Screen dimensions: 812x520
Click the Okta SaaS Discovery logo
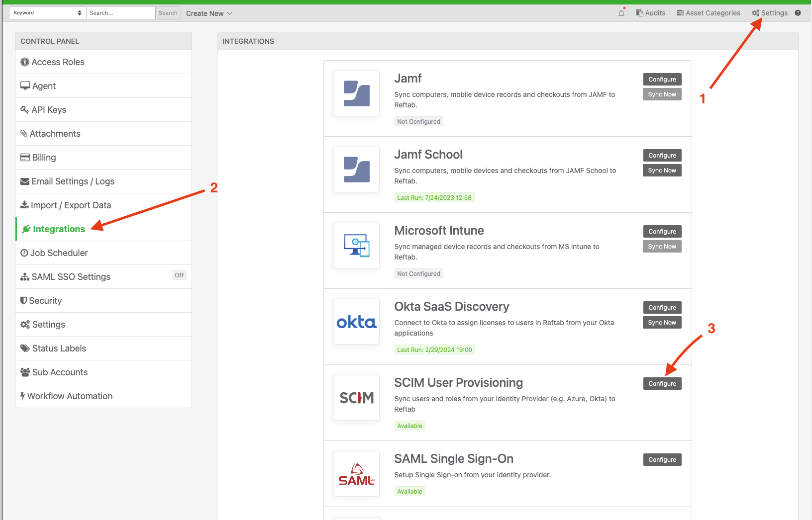coord(356,322)
